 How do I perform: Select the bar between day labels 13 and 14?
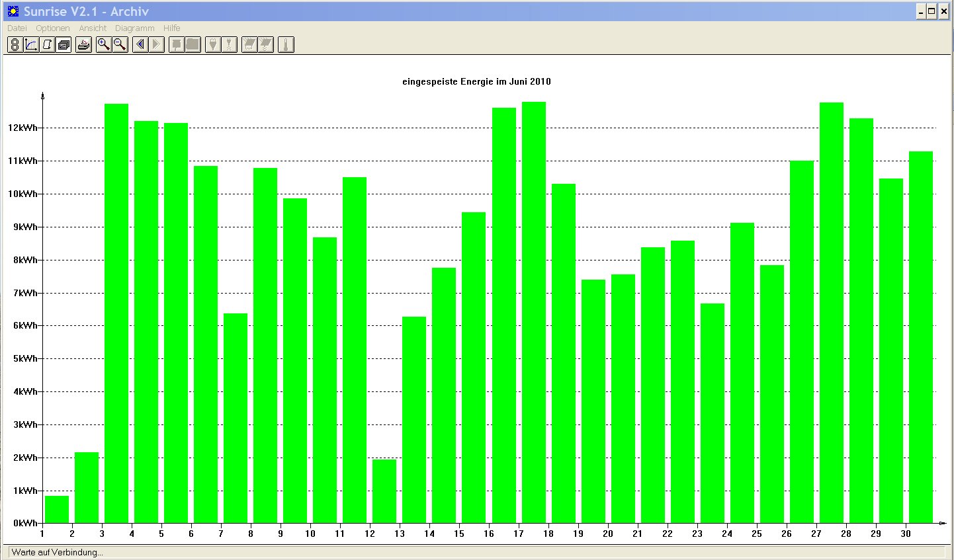pos(414,420)
